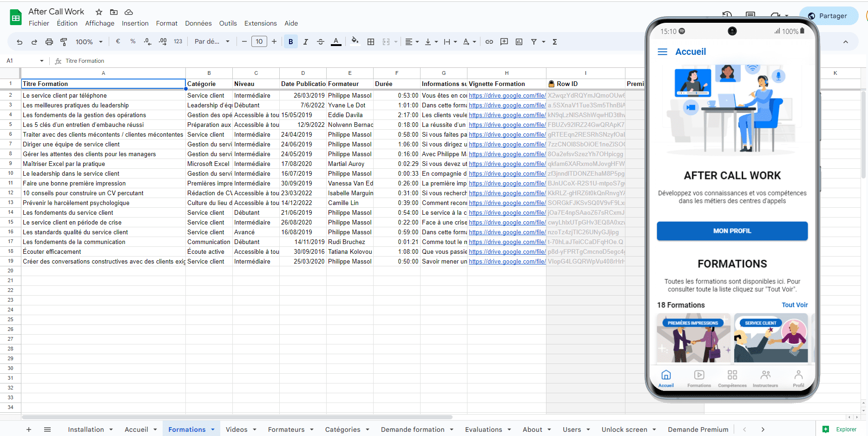868x436 pixels.
Task: Open the text color picker
Action: 336,41
